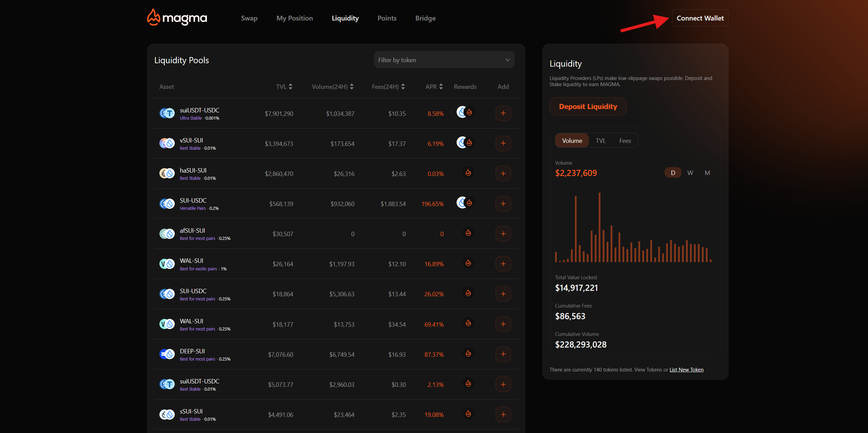The image size is (868, 433).
Task: Click the tallest bar in volume chart
Action: point(600,227)
